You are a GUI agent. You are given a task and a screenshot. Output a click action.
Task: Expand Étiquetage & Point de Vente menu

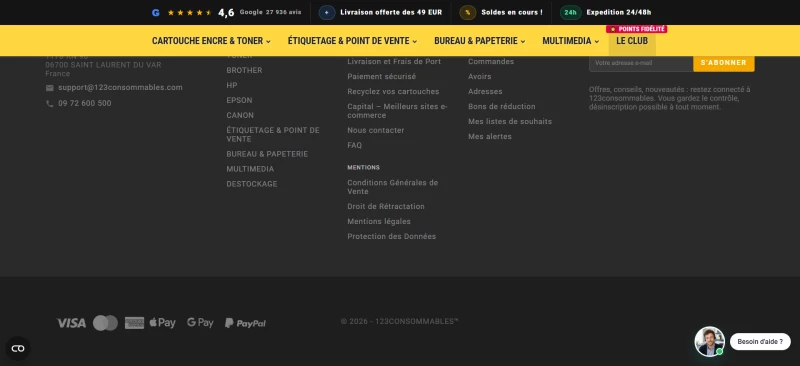click(x=352, y=41)
